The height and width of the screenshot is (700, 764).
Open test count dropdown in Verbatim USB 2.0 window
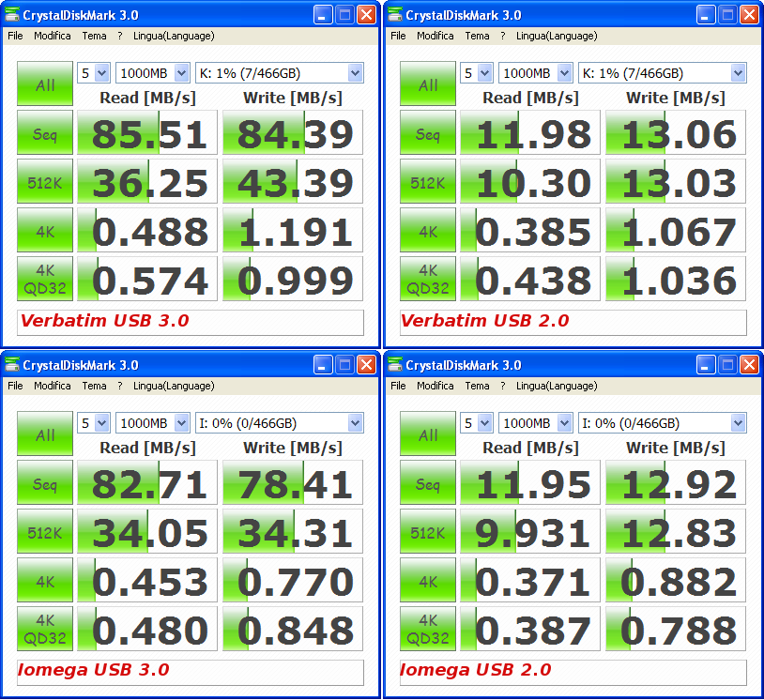click(477, 73)
